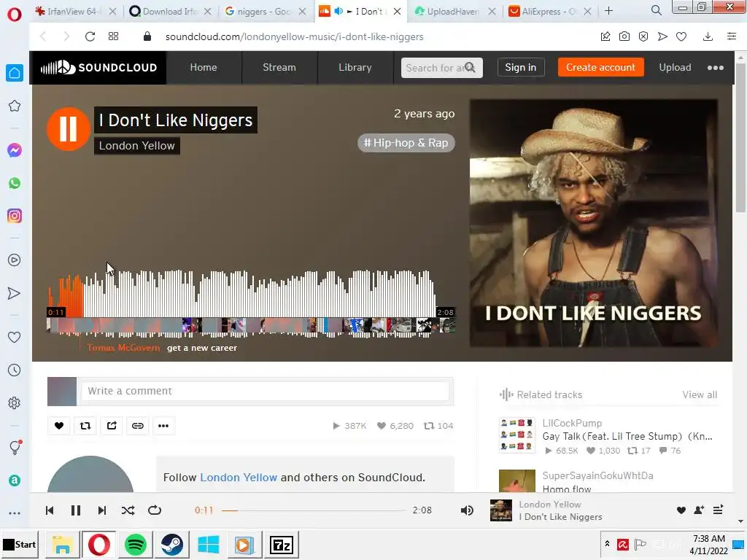Screen dimensions: 747x560
Task: Open Opera sidebar home icon
Action: 15,73
